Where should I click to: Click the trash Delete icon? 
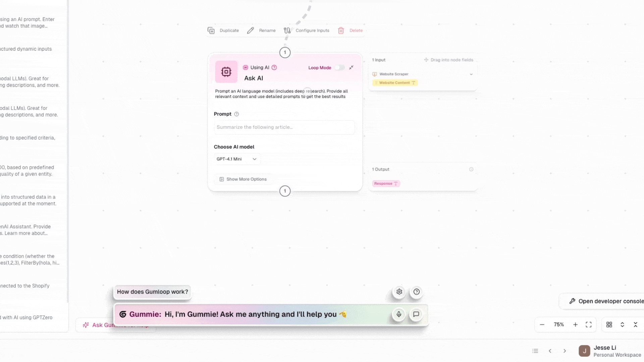tap(341, 31)
